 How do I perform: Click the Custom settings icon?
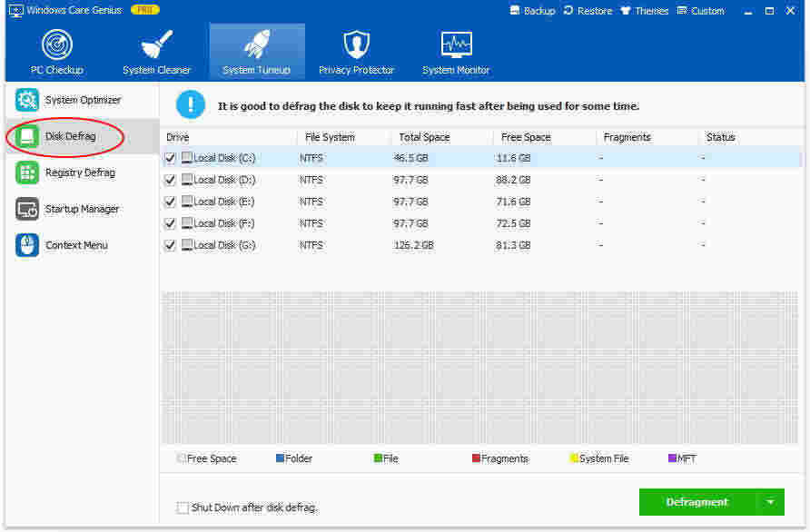coord(682,10)
